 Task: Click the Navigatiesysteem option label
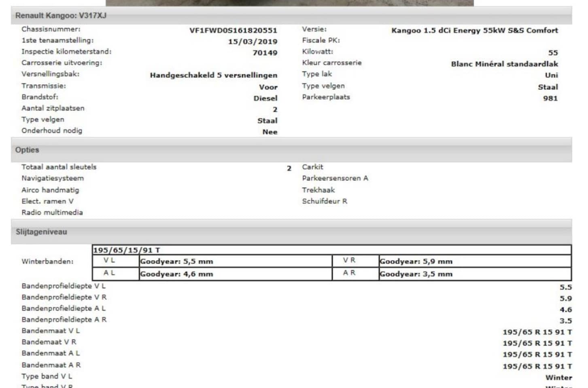click(x=53, y=178)
